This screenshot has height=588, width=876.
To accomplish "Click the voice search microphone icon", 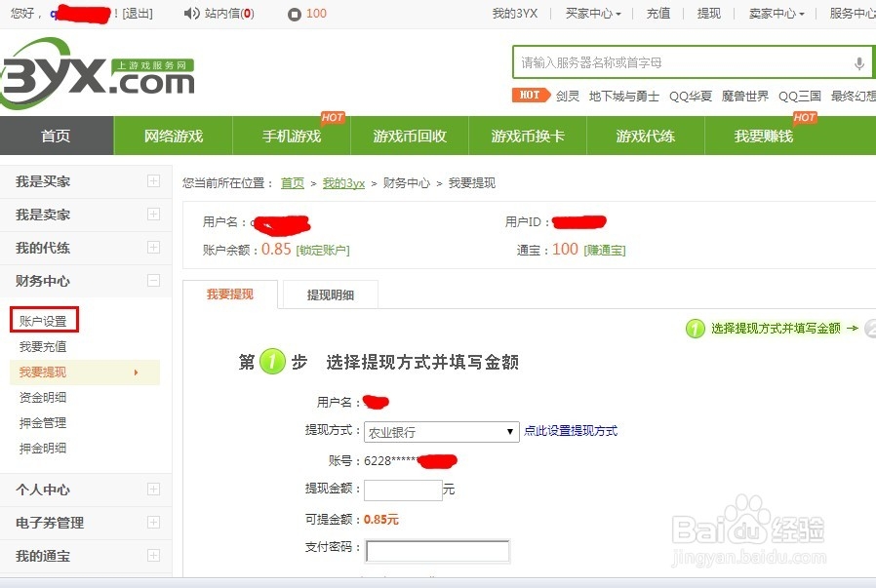I will click(857, 62).
